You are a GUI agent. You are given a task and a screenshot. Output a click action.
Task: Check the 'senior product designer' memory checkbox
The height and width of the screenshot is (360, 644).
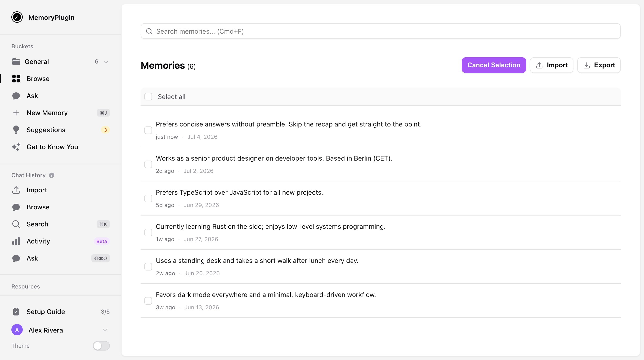(x=148, y=164)
